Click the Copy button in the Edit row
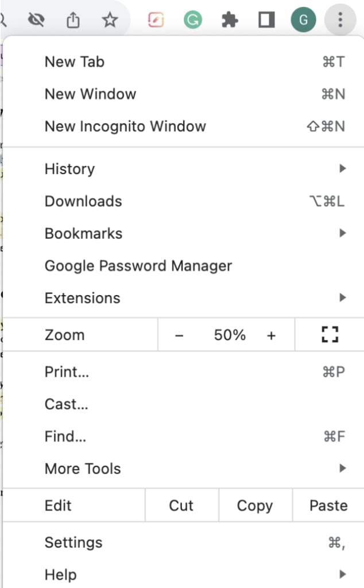364x588 pixels. [254, 505]
